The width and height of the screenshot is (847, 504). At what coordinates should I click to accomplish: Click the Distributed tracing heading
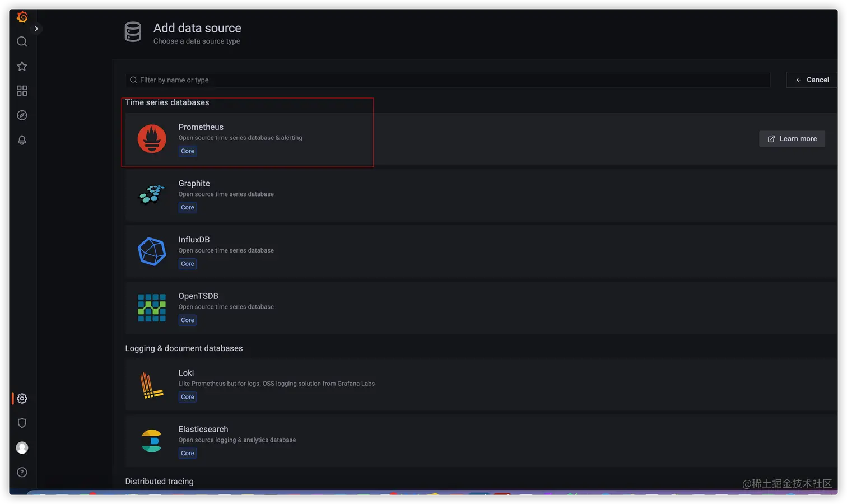point(159,482)
